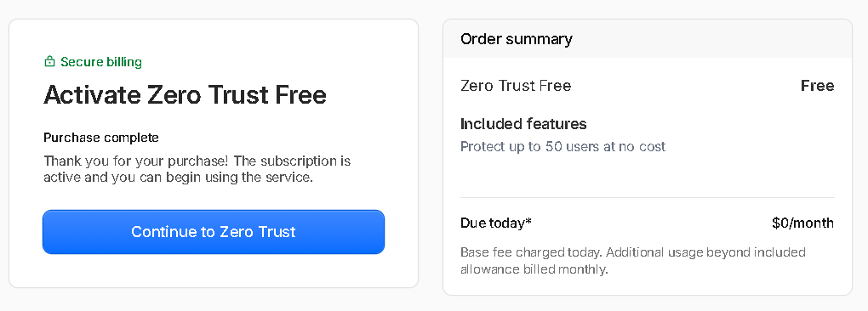Click the thank you confirmation message
This screenshot has width=868, height=311.
tap(197, 170)
